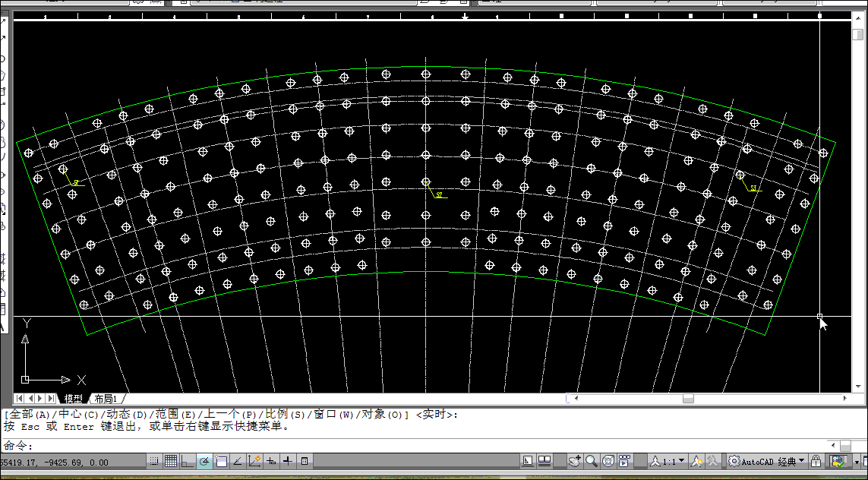Toggle lineweight display in status bar

(288, 461)
